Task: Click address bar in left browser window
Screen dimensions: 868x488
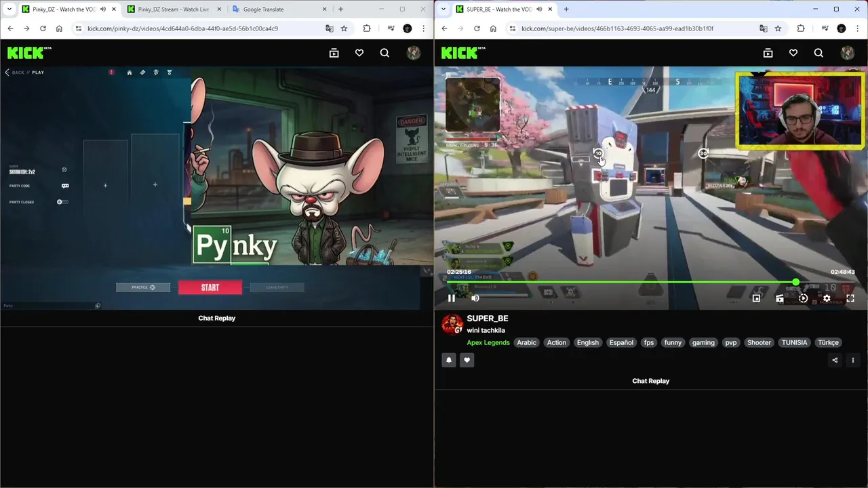Action: click(212, 28)
